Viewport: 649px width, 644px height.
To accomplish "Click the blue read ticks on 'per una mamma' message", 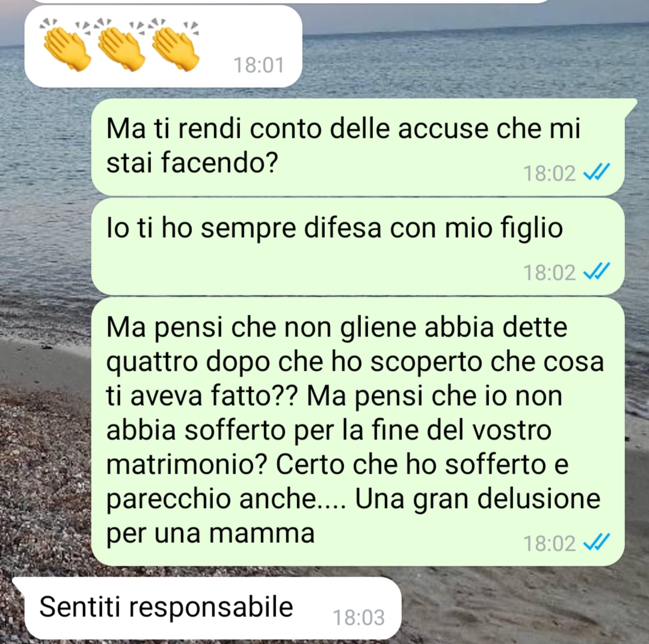I will [597, 542].
